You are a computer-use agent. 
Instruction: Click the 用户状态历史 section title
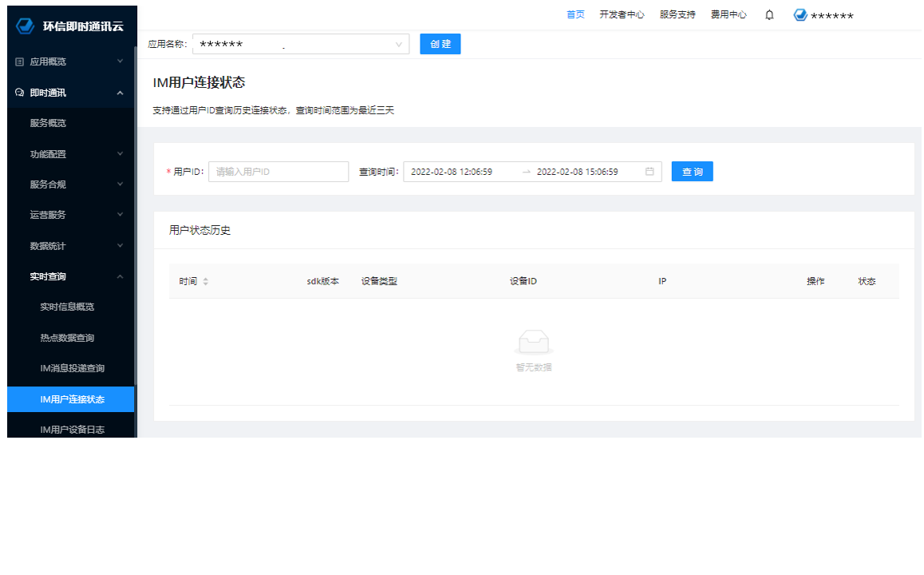coord(199,230)
